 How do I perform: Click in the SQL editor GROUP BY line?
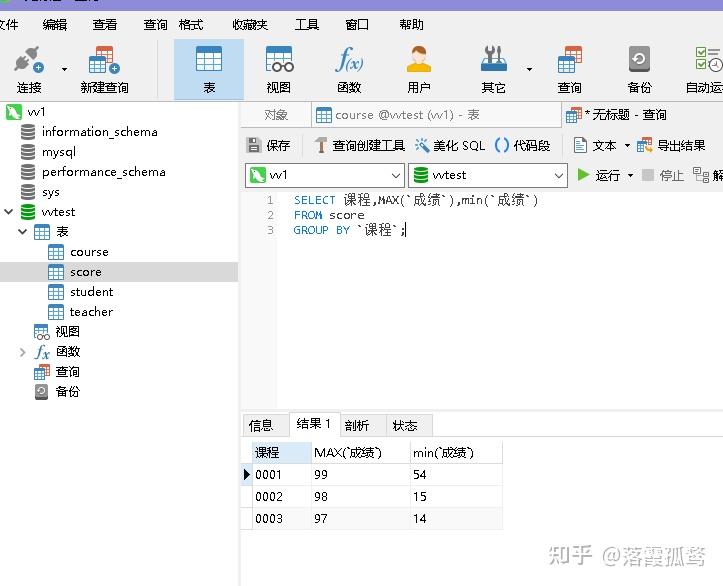coord(349,230)
